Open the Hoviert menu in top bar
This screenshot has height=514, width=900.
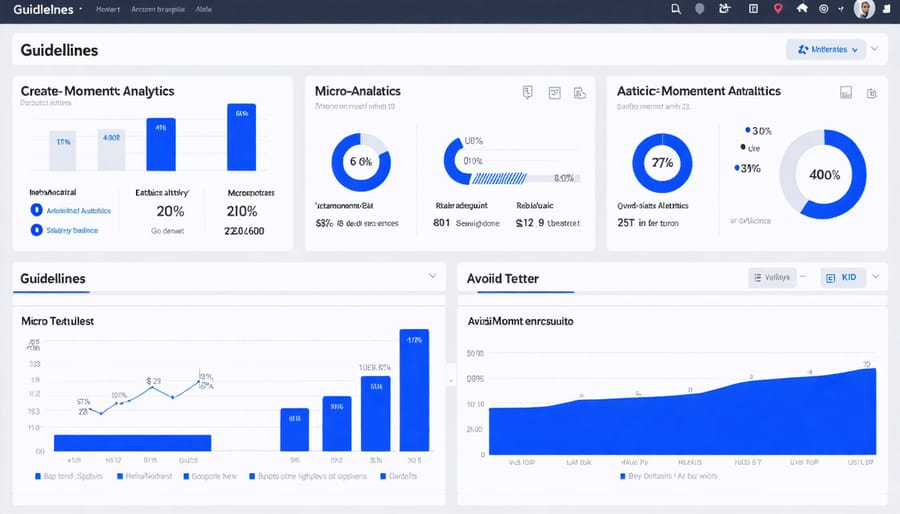108,9
